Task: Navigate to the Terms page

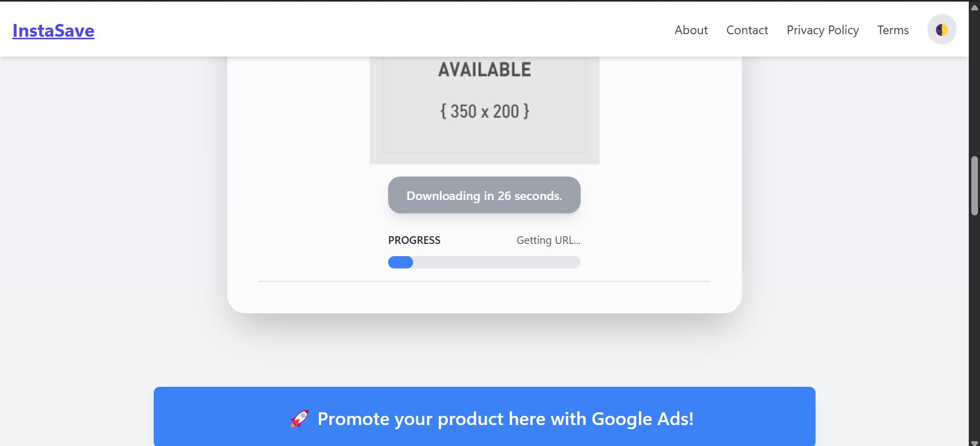Action: point(893,30)
